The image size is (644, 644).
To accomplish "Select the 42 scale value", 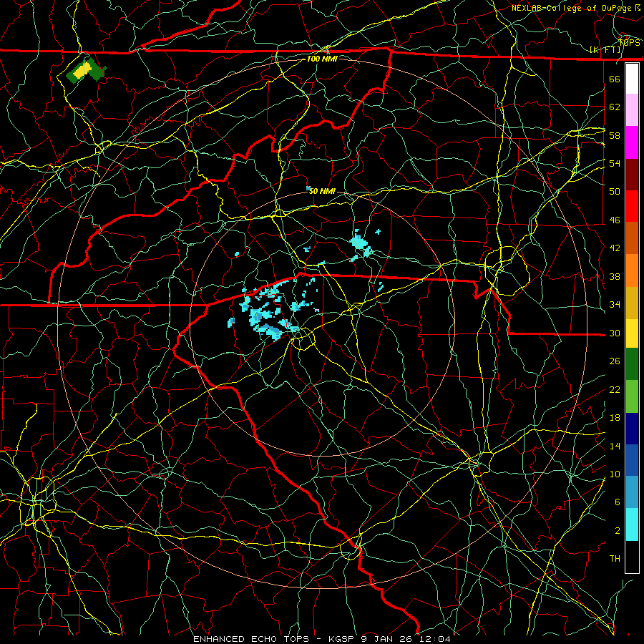I will (615, 248).
